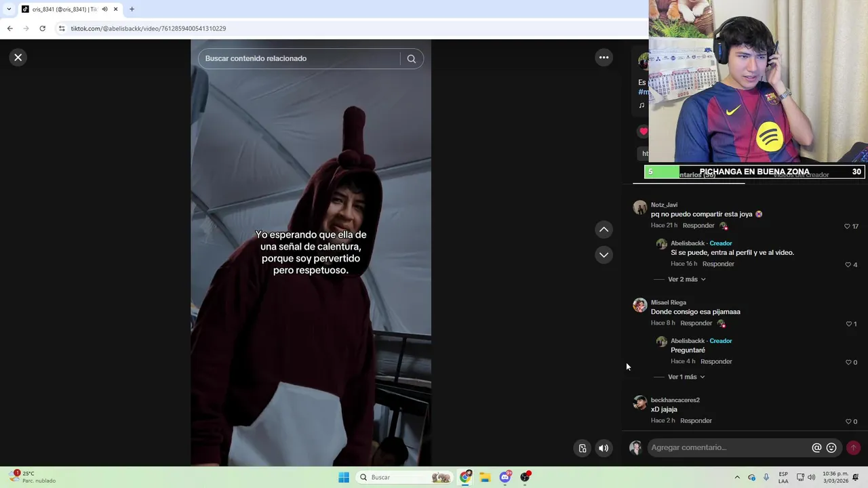Close the cris_8341 browser tab
Viewport: 868px width, 488px height.
point(115,9)
